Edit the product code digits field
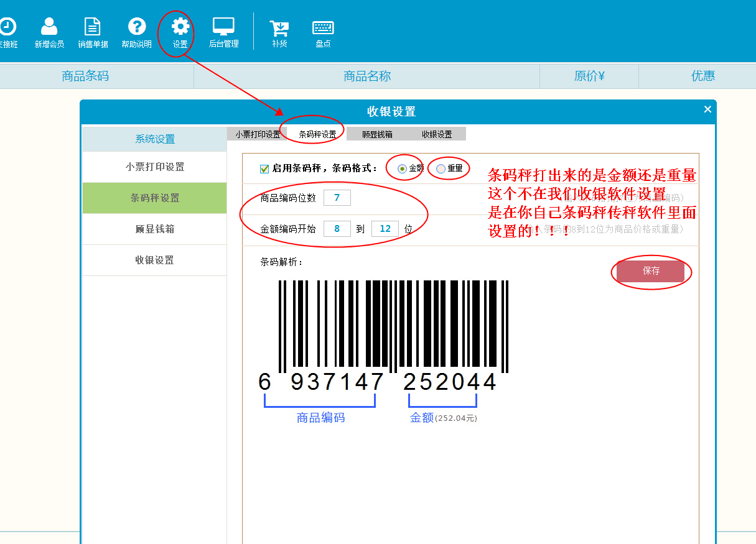 [x=337, y=198]
